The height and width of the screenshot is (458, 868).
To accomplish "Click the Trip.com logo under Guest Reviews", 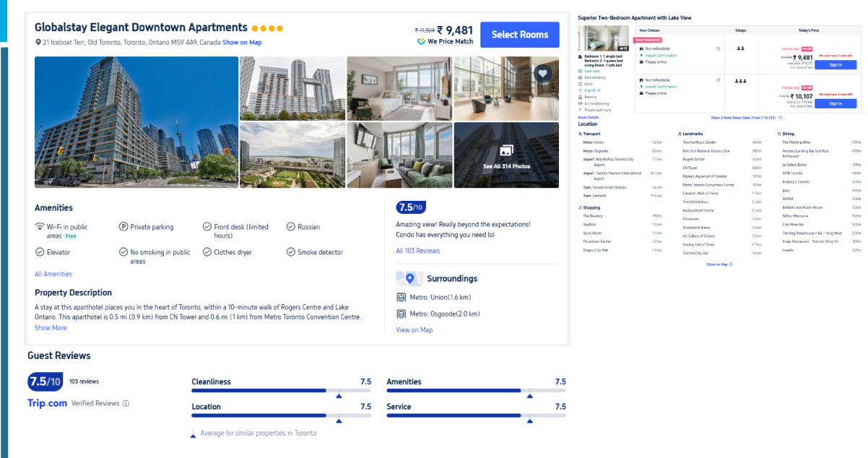I will tap(46, 404).
